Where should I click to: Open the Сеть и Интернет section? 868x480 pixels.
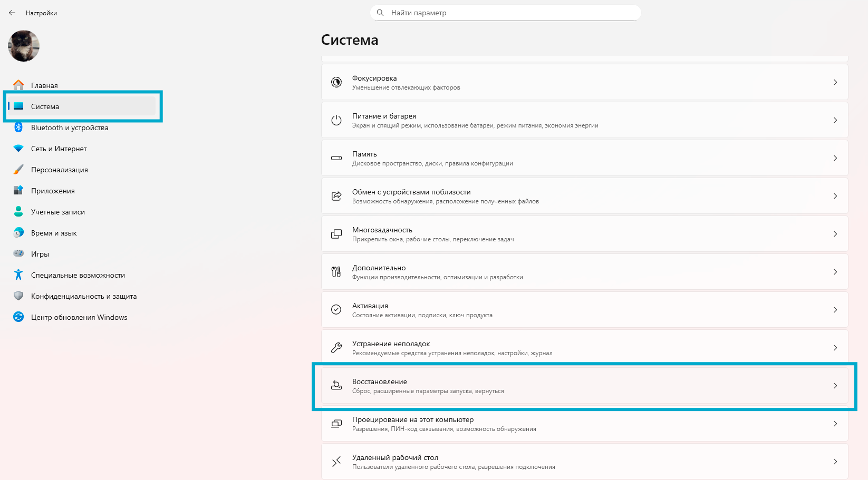[59, 149]
